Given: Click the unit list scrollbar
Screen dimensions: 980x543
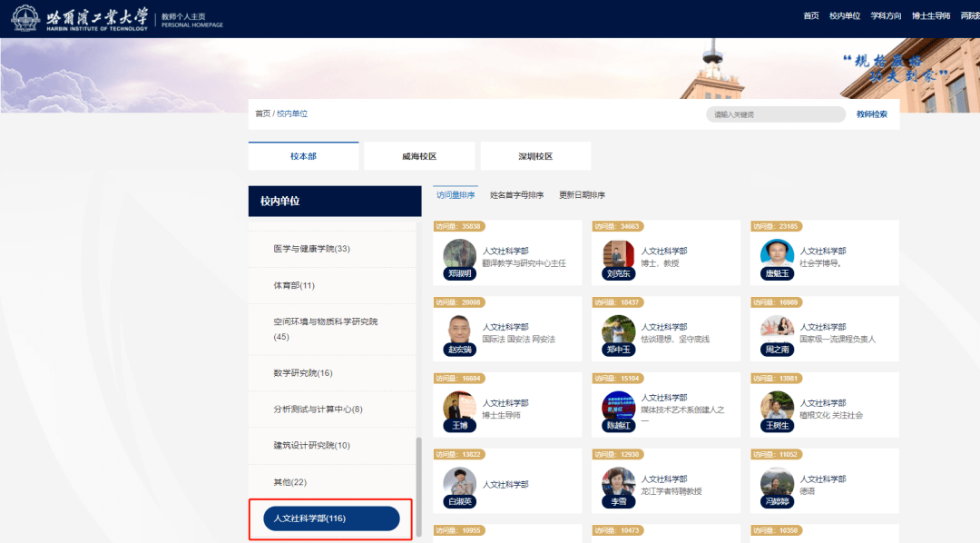Looking at the screenshot, I should (x=418, y=487).
